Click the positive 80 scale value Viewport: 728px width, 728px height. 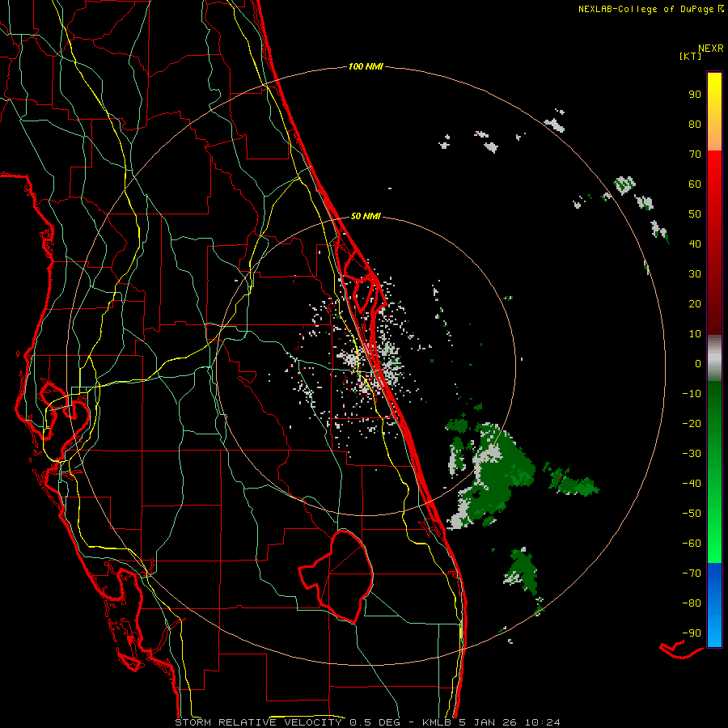[x=695, y=124]
